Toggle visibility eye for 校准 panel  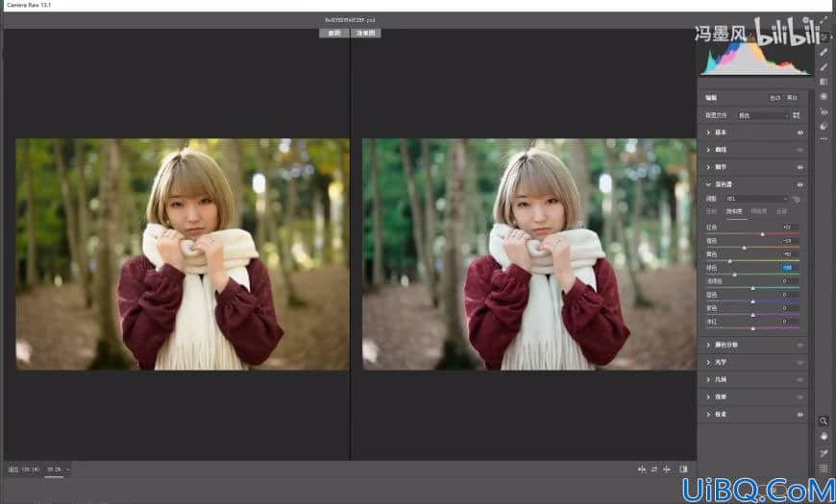(x=799, y=414)
